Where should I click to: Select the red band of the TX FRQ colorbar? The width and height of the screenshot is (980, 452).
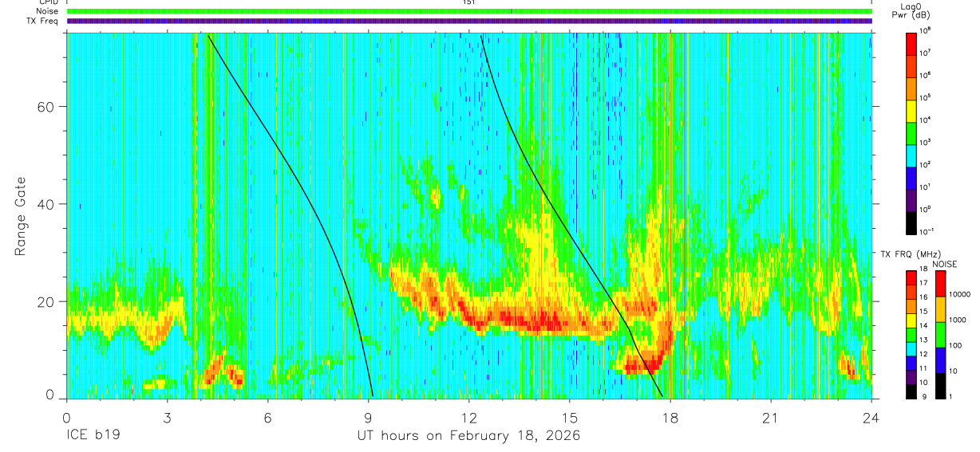[x=911, y=276]
